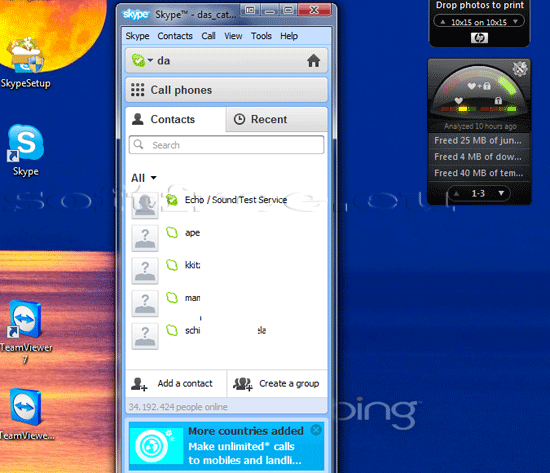550x473 pixels.
Task: Click Add a contact button
Action: tap(176, 384)
